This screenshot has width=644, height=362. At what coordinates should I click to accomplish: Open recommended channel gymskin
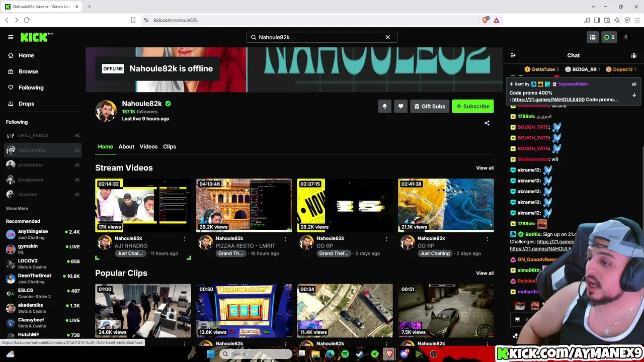43,249
